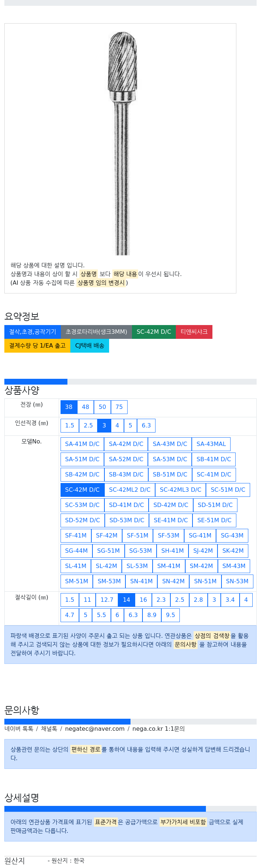The height and width of the screenshot is (868, 261).
Task: Select the 75 mm total length option
Action: (x=119, y=407)
